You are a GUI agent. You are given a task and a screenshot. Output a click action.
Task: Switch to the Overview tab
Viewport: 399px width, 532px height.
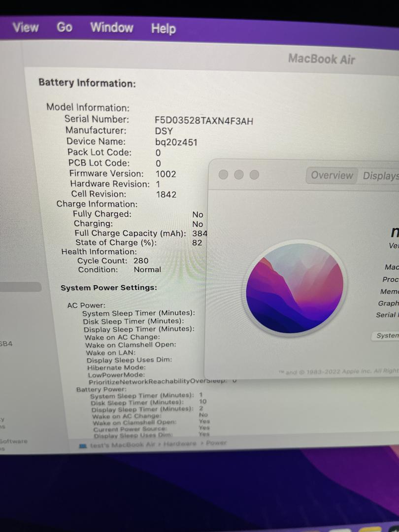point(332,175)
